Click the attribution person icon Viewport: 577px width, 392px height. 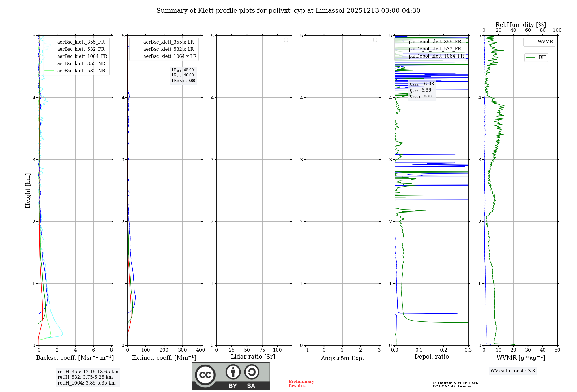tap(233, 372)
